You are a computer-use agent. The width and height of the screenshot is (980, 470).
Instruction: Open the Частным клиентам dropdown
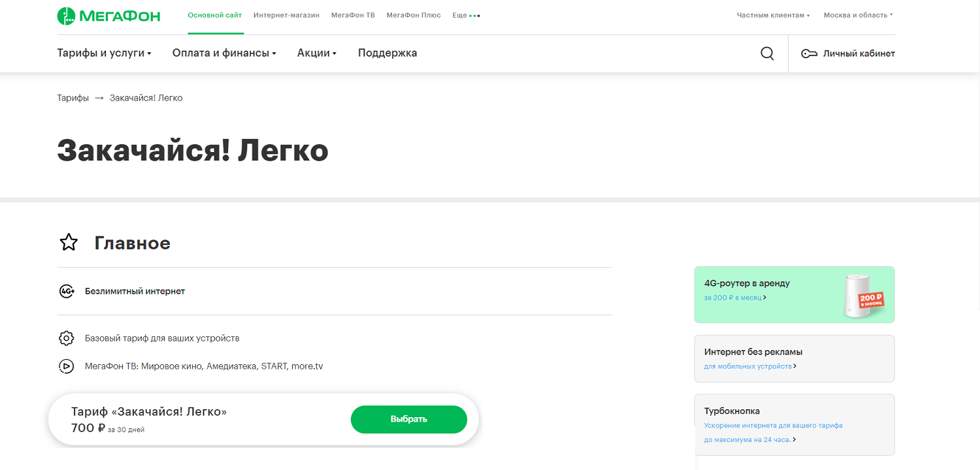pyautogui.click(x=773, y=15)
